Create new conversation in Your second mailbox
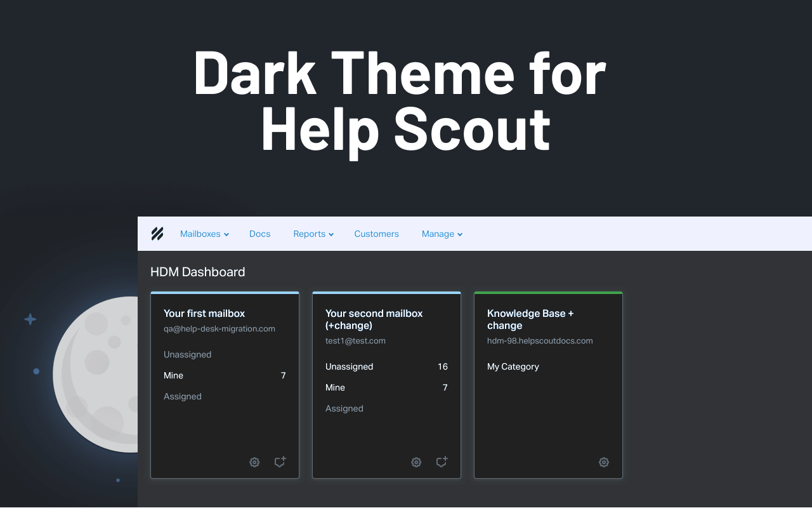This screenshot has height=508, width=812. [442, 462]
